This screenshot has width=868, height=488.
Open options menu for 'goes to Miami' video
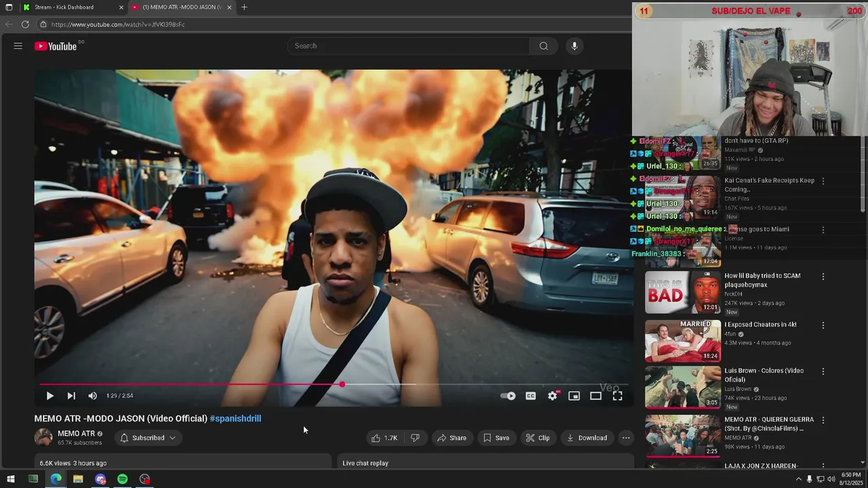tap(823, 230)
